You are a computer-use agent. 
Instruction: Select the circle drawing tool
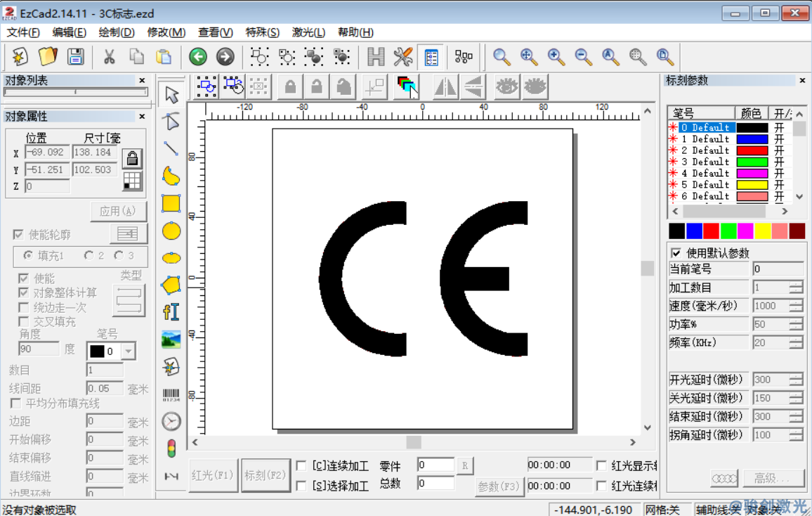click(x=171, y=231)
